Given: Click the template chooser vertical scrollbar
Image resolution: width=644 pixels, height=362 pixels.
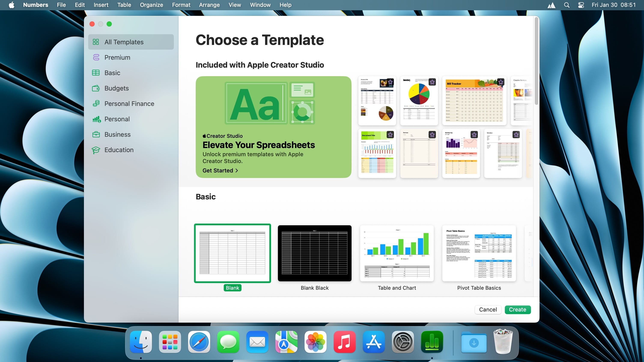Looking at the screenshot, I should click(536, 61).
